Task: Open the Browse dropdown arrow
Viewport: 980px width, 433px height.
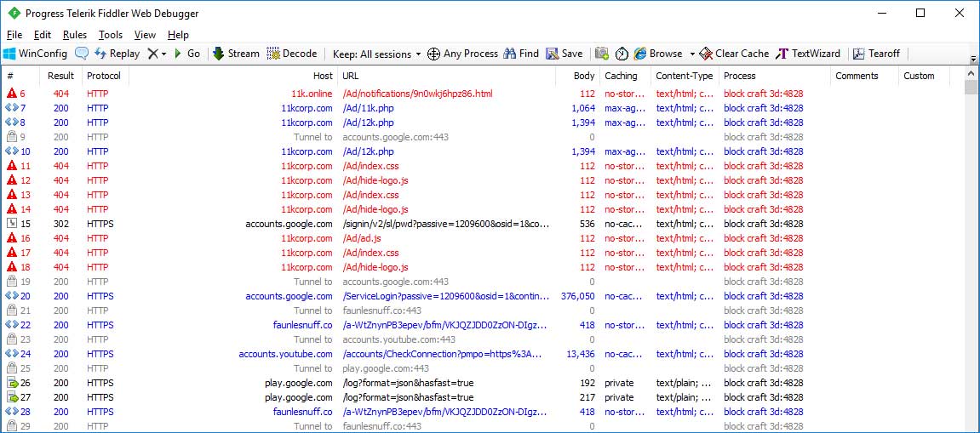Action: (692, 54)
